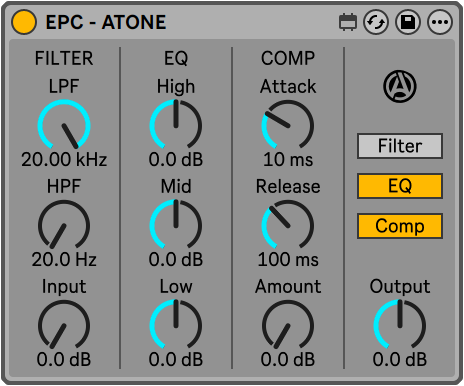Viewport: 464px width, 386px height.
Task: Click the LPF knob label
Action: pos(64,86)
